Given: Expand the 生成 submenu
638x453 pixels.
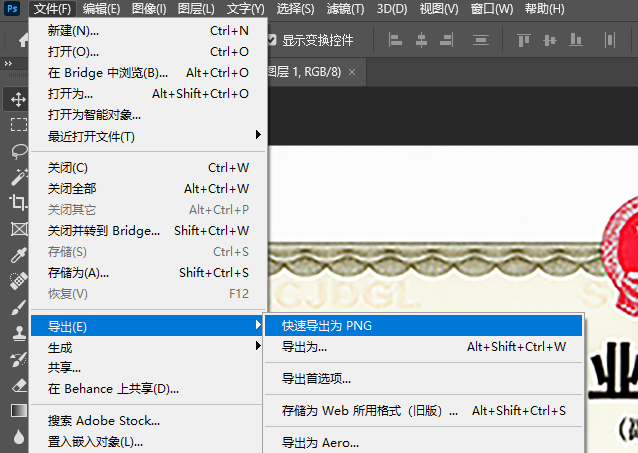Looking at the screenshot, I should coord(148,347).
